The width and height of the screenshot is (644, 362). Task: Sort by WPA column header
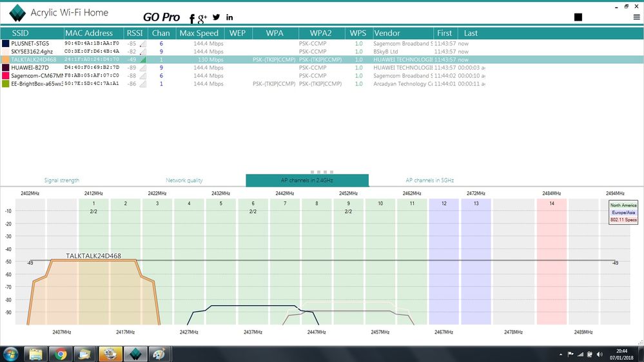275,33
